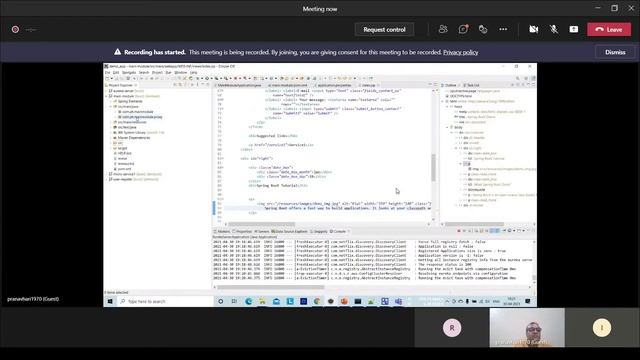
Task: Click the Windows Start button in shared screen
Action: pyautogui.click(x=110, y=301)
